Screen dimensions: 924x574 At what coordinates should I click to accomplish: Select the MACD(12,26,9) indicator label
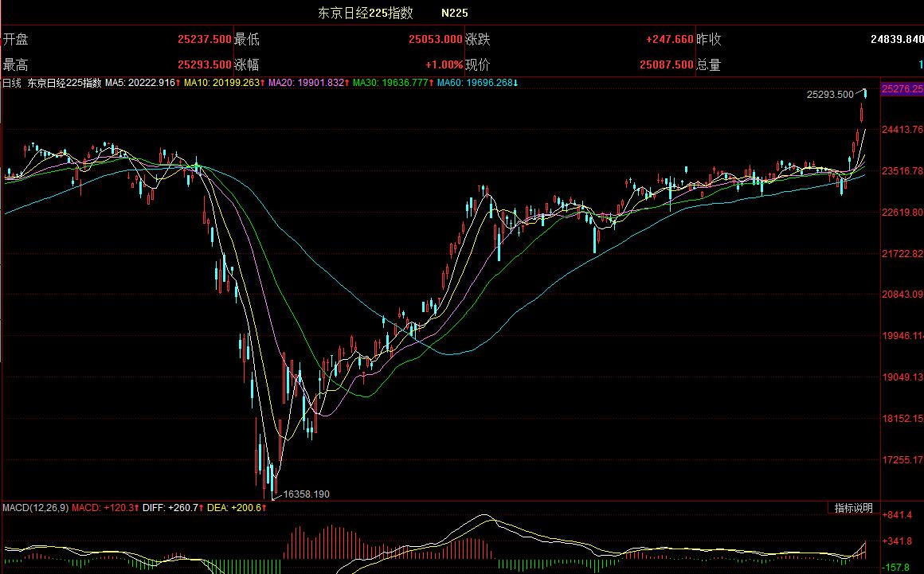coord(35,507)
